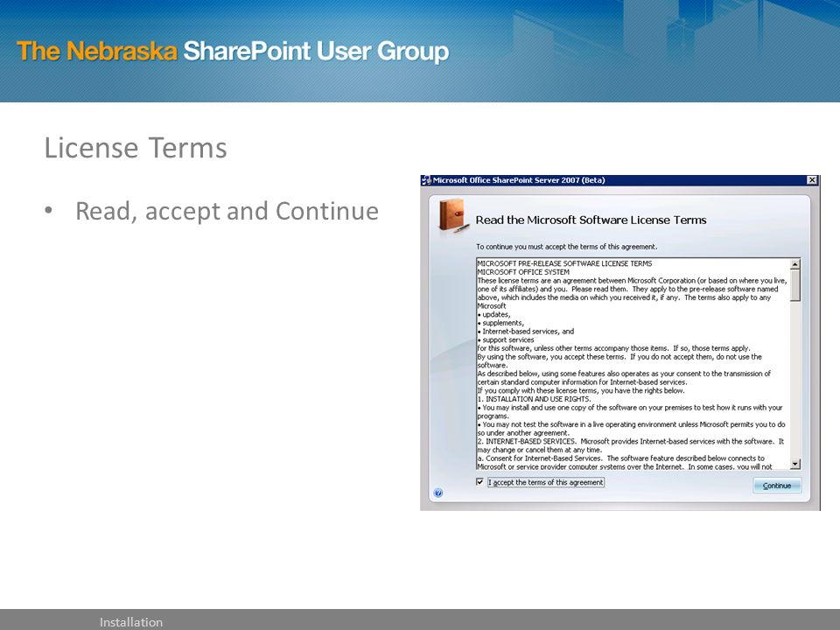The image size is (840, 630).
Task: Click 'Internet-based services, and' bullet line
Action: (526, 332)
